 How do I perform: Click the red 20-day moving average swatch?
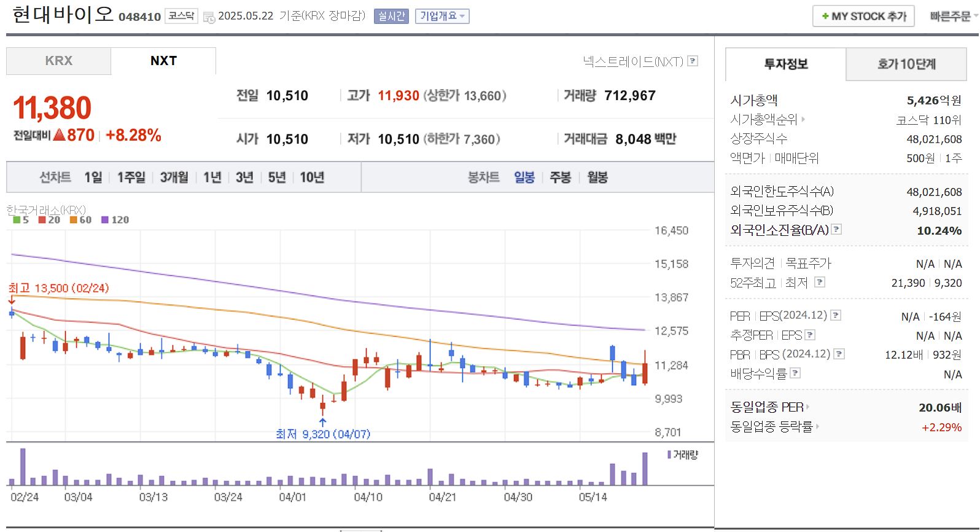tap(42, 219)
